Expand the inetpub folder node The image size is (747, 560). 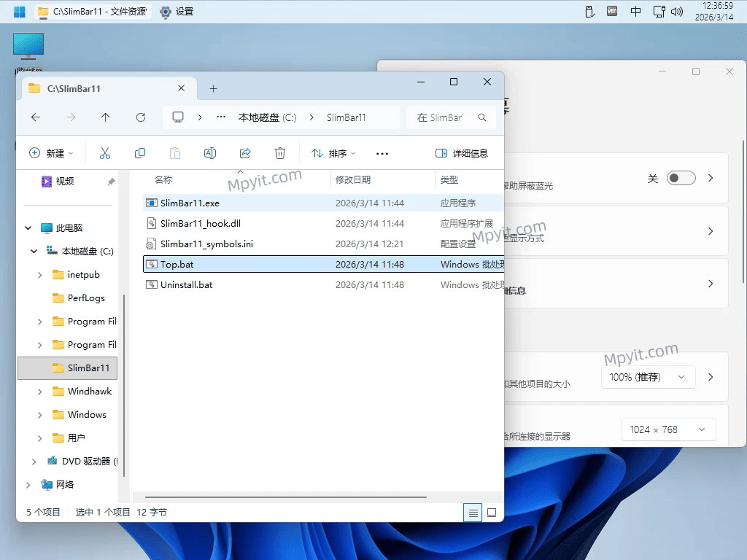[x=39, y=275]
